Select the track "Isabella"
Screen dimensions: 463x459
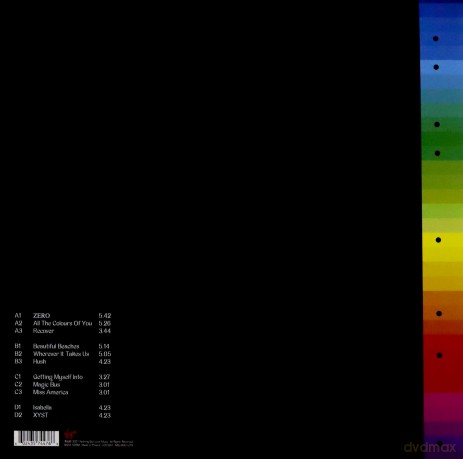click(x=42, y=408)
